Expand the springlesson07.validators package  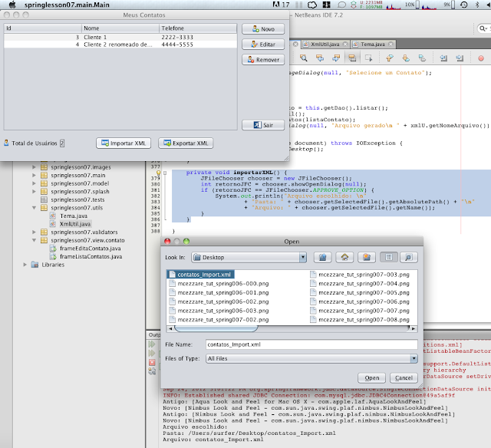click(34, 232)
